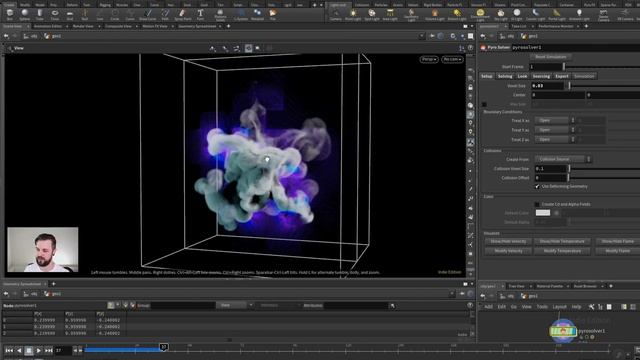
Task: Click the Start Frame input field
Action: 546,67
